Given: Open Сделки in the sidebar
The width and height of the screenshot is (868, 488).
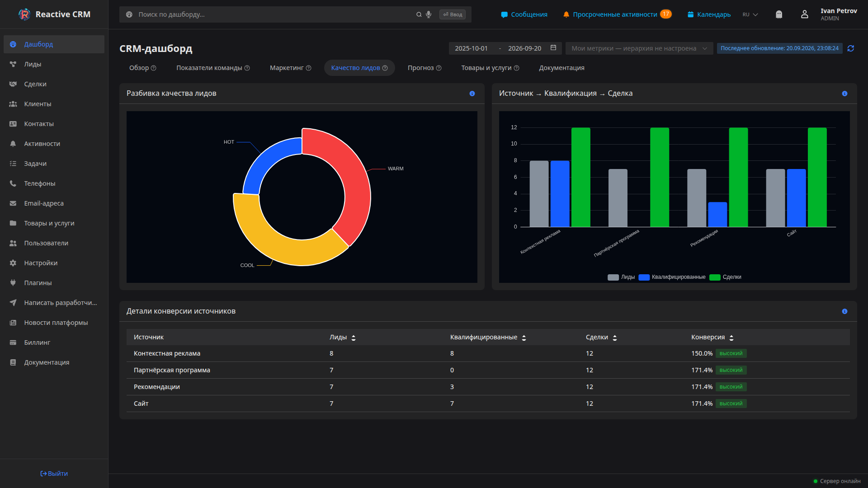Looking at the screenshot, I should (54, 84).
